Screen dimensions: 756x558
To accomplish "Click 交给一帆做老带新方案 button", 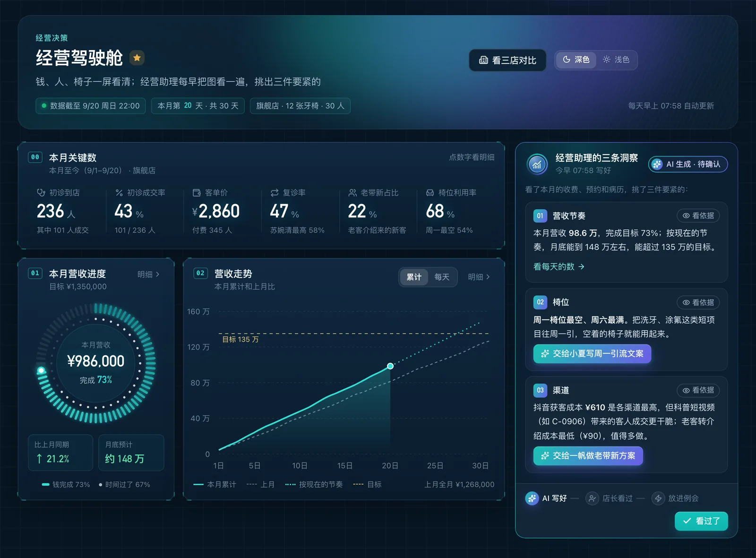I will point(588,455).
